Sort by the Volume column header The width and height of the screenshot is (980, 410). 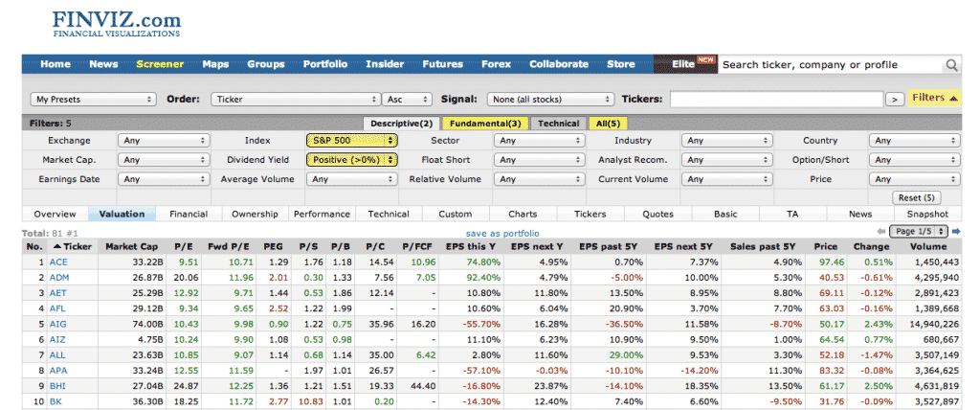[x=928, y=246]
